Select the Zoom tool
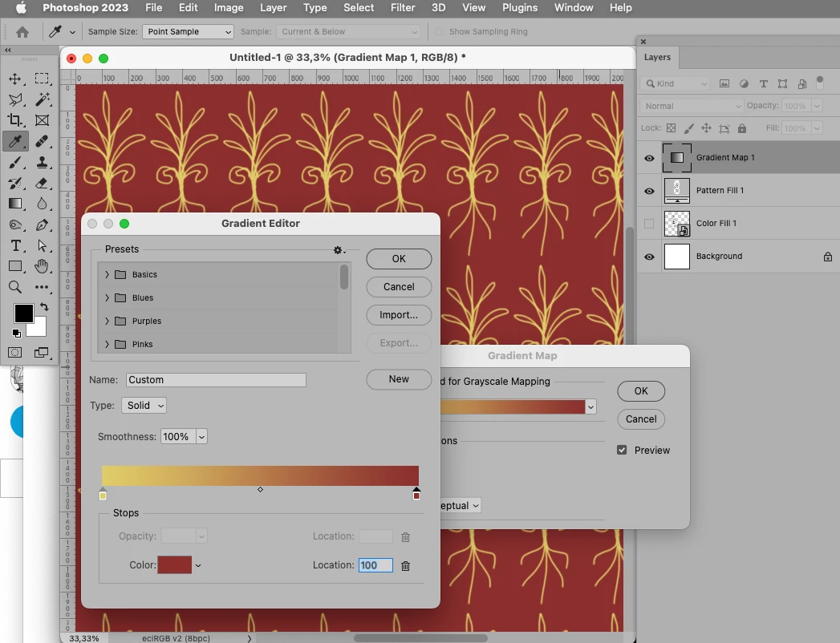This screenshot has width=840, height=643. (15, 288)
